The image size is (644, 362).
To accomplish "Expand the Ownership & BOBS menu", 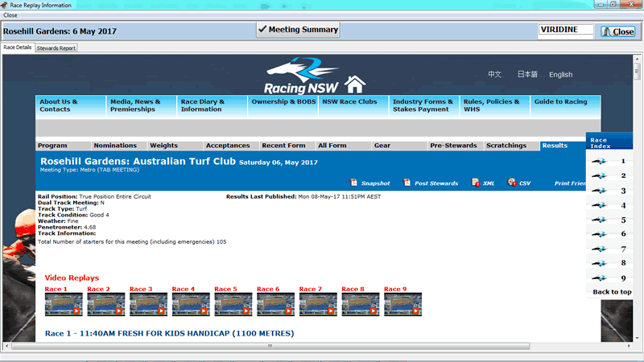I will (282, 102).
